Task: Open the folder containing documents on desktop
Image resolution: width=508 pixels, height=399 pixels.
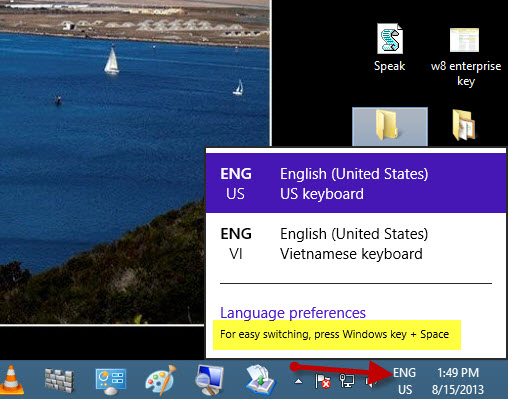Action: click(464, 126)
